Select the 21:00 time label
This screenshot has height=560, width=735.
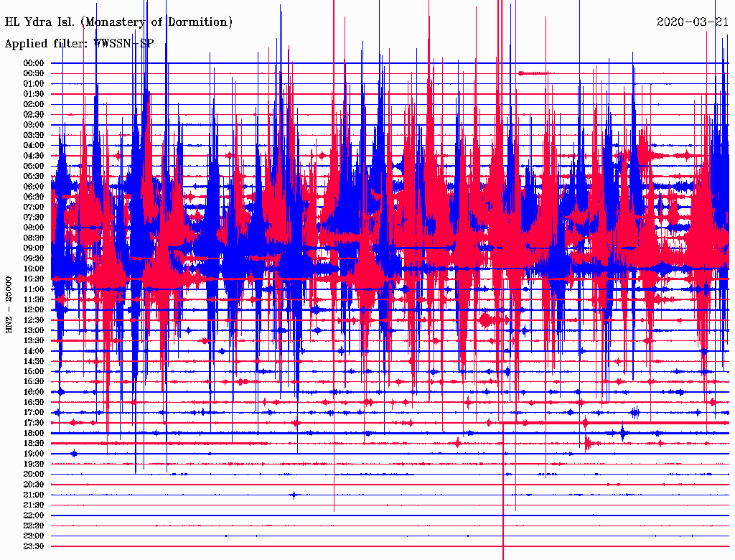[x=34, y=495]
